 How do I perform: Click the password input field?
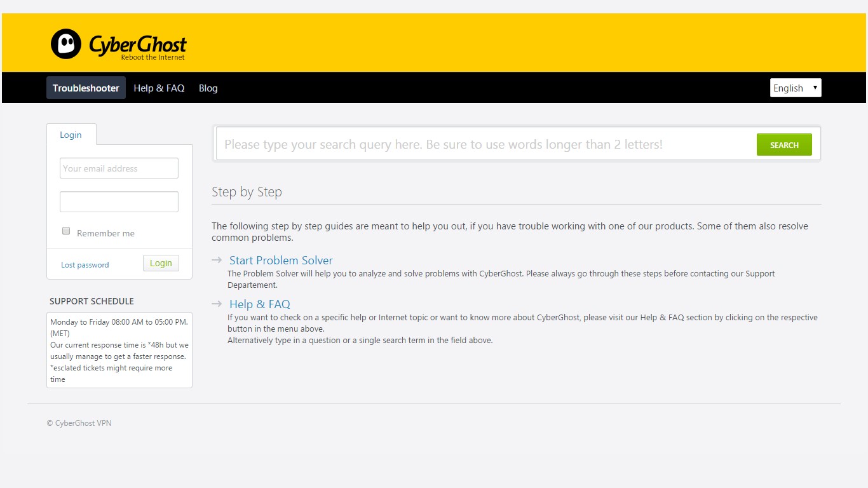pyautogui.click(x=119, y=201)
